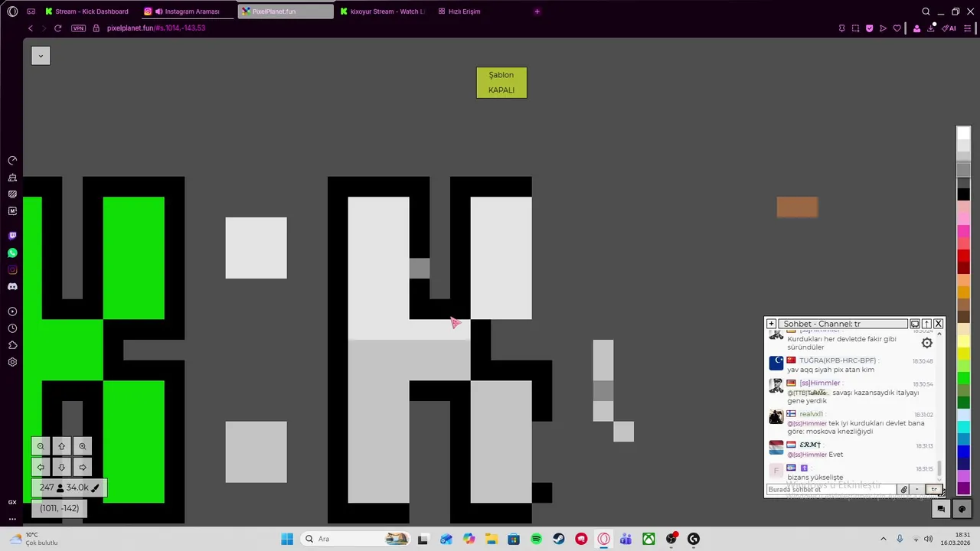Click the chat scrollbar thumb

(940, 467)
